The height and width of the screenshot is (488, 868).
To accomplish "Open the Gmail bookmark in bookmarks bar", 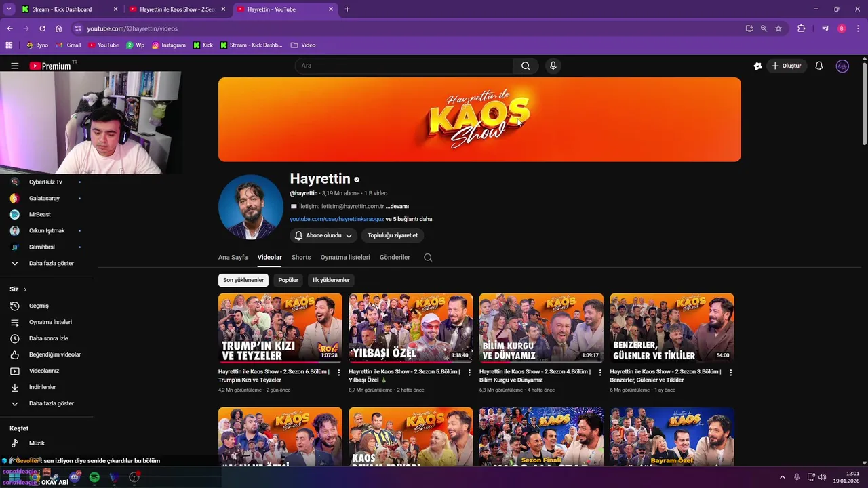I will pyautogui.click(x=68, y=45).
